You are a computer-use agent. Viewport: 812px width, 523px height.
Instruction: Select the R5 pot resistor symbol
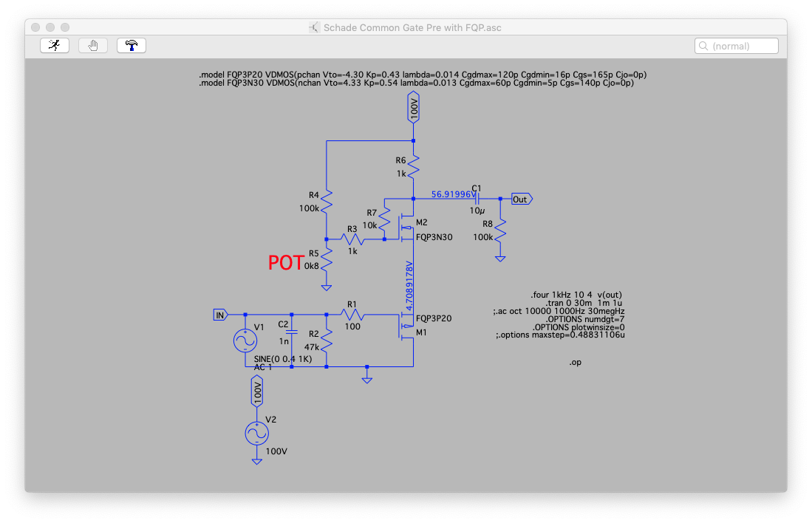point(327,259)
